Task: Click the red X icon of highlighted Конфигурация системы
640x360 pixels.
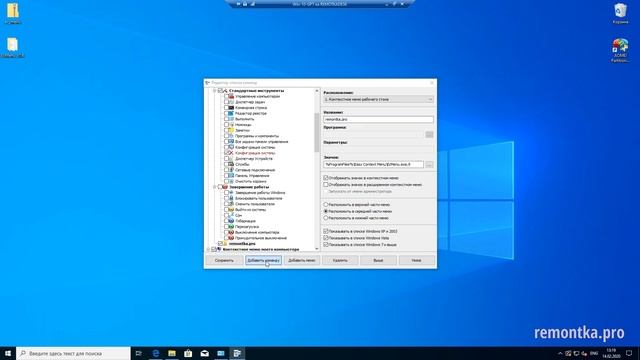Action: coord(231,153)
